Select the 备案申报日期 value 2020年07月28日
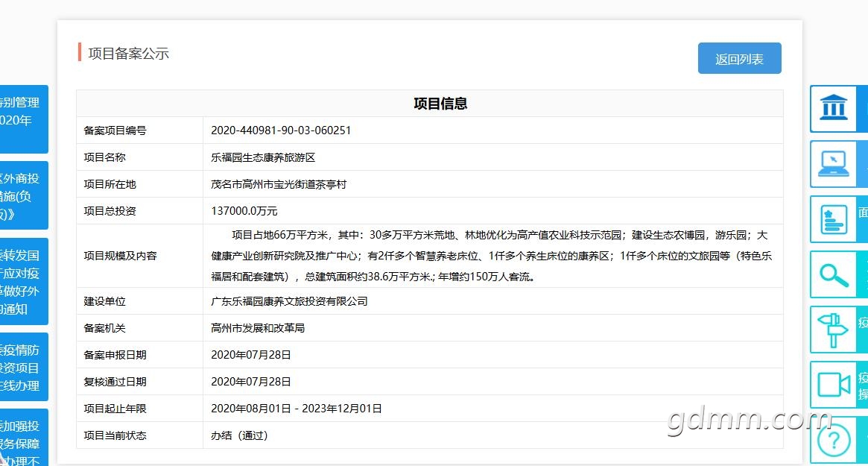868x466 pixels. (251, 355)
